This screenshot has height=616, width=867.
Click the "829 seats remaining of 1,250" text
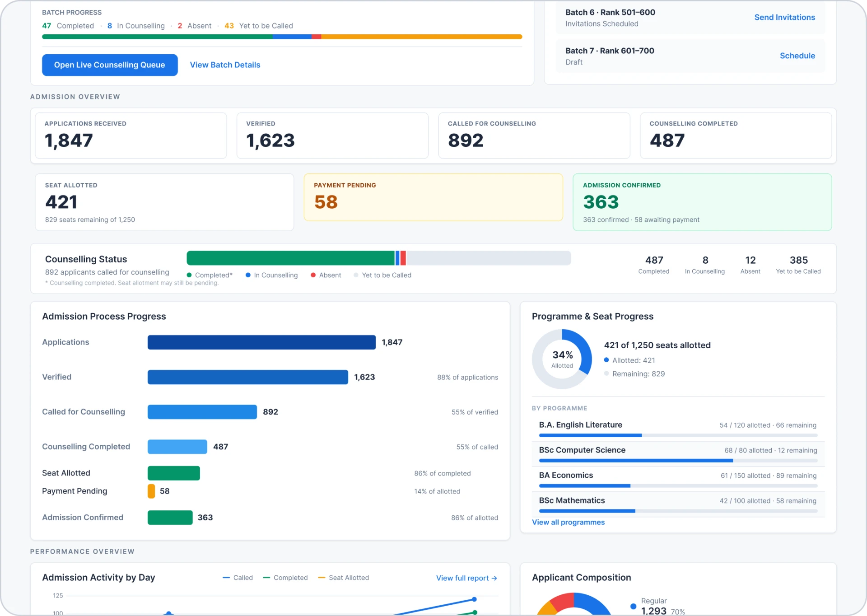click(x=90, y=220)
